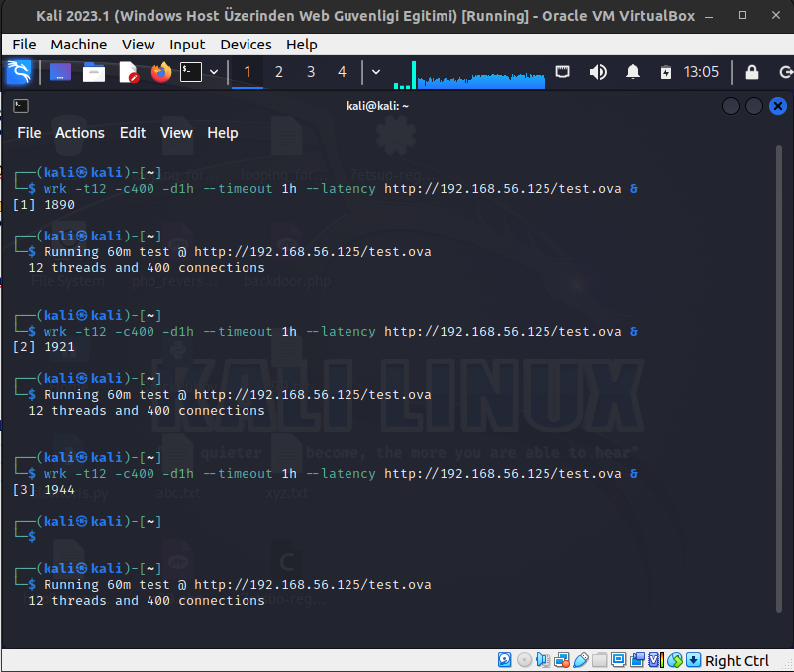794x672 pixels.
Task: Launch Firefox from the Kali panel
Action: pyautogui.click(x=161, y=72)
